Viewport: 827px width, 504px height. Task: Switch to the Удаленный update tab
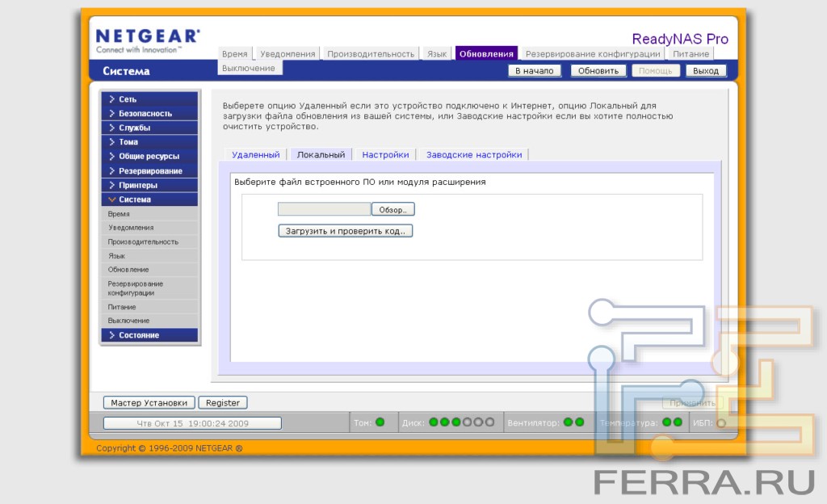click(x=256, y=154)
